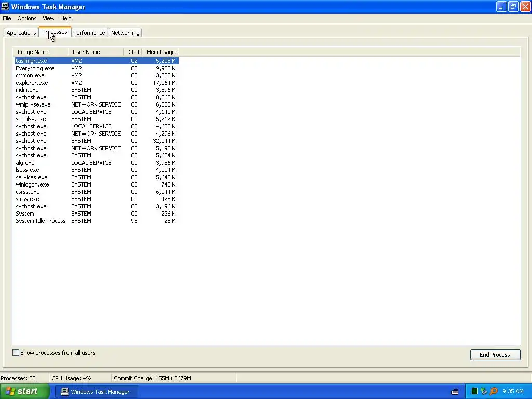532x399 pixels.
Task: Click the End Process button
Action: click(x=495, y=354)
